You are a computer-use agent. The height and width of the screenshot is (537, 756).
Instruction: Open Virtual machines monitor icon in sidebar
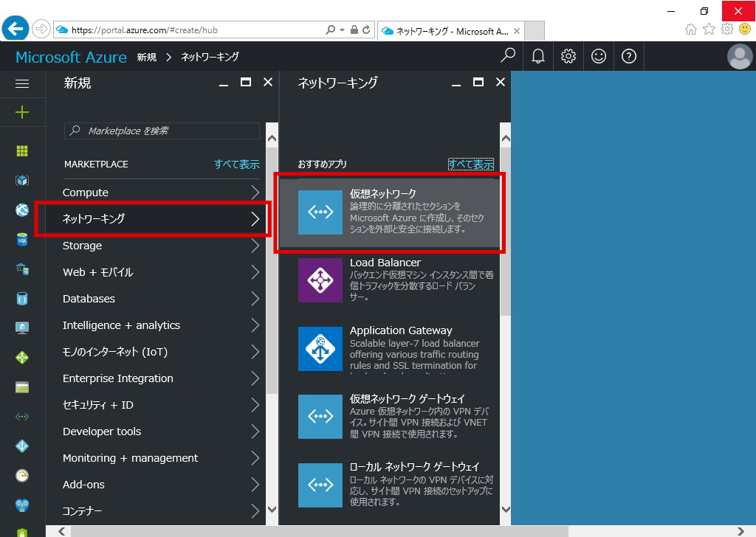point(22,328)
